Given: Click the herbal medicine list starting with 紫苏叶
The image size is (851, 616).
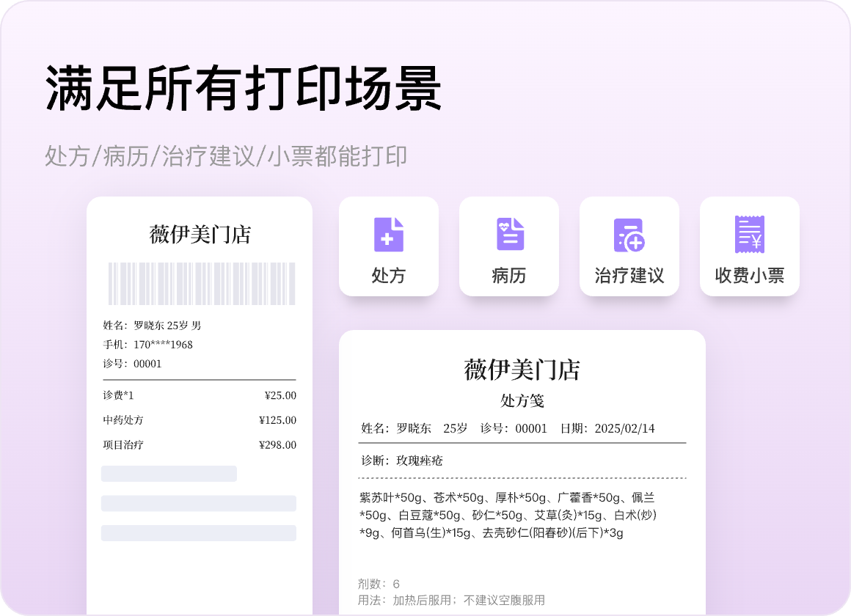Looking at the screenshot, I should pos(508,515).
